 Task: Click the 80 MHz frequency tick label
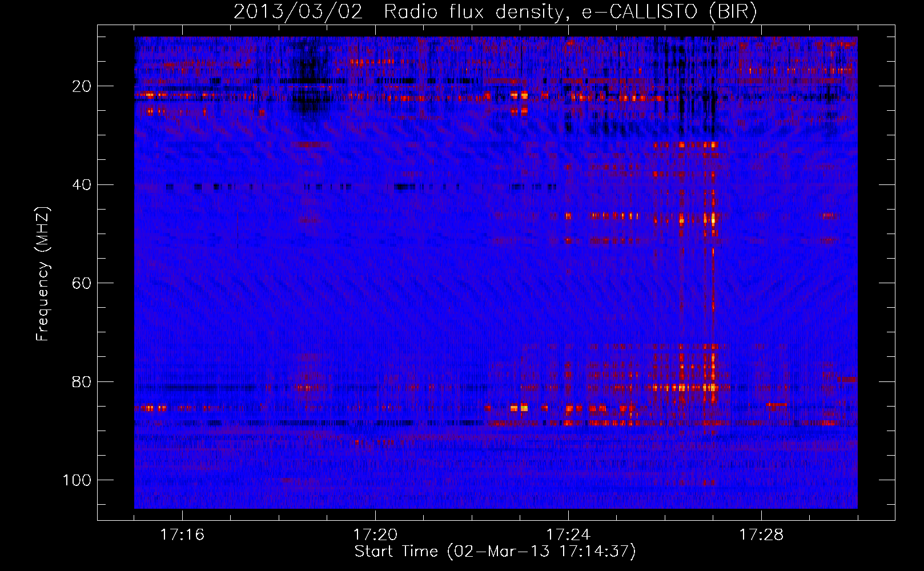pos(81,381)
